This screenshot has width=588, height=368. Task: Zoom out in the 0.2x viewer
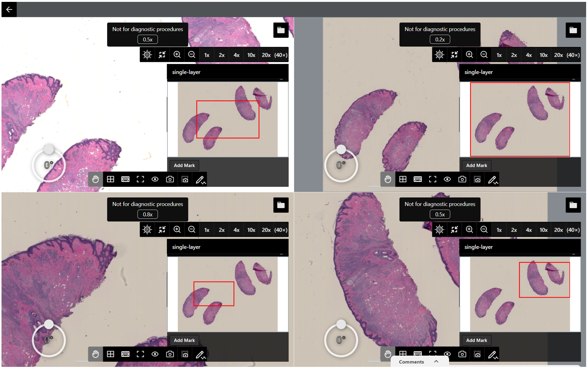click(x=484, y=55)
